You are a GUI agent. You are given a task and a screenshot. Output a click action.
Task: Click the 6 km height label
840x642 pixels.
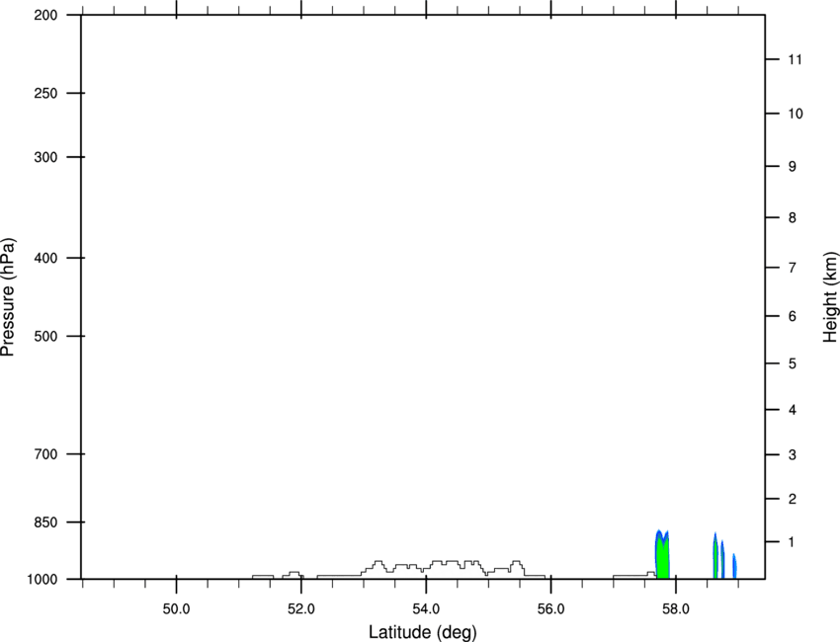(793, 316)
